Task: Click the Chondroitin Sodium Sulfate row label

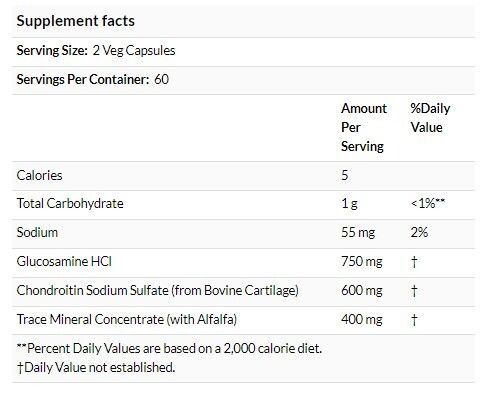Action: click(157, 290)
